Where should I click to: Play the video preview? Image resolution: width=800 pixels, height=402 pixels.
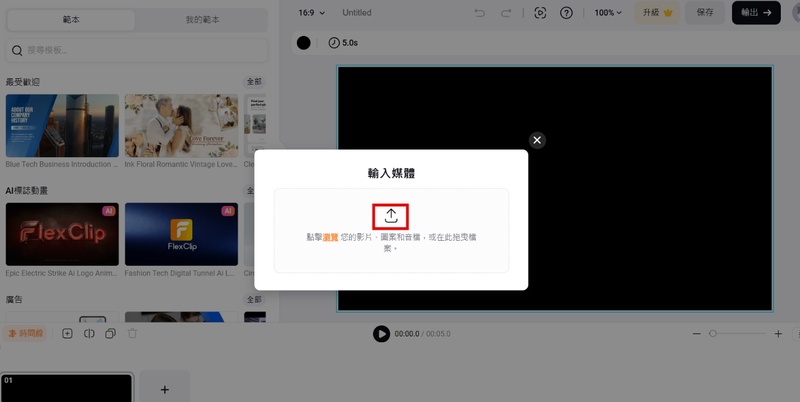[x=381, y=334]
